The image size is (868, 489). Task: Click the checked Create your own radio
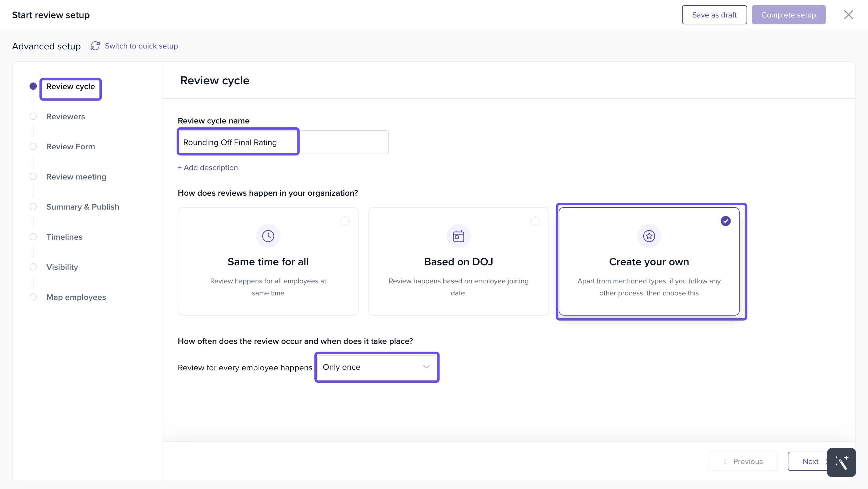pyautogui.click(x=725, y=221)
